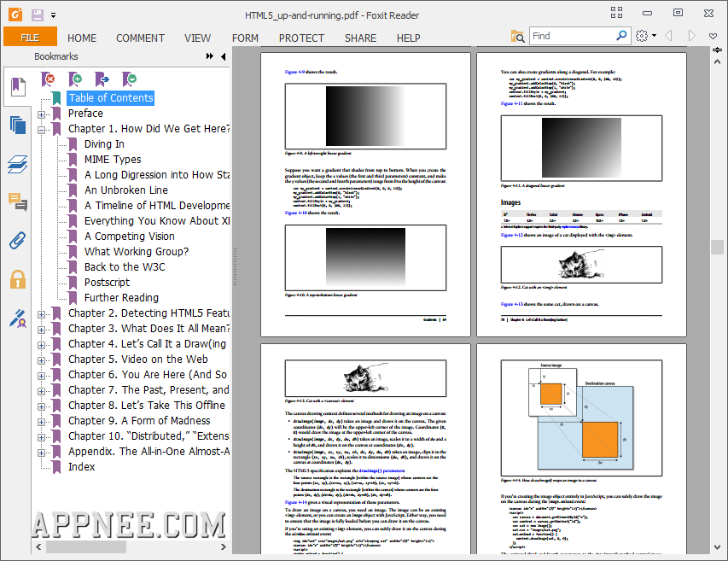
Task: Select the Table of Contents bookmark
Action: pos(111,98)
